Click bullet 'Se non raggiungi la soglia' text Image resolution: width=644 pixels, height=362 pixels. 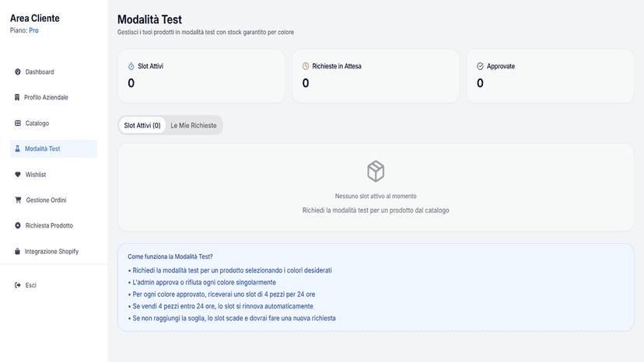click(232, 318)
